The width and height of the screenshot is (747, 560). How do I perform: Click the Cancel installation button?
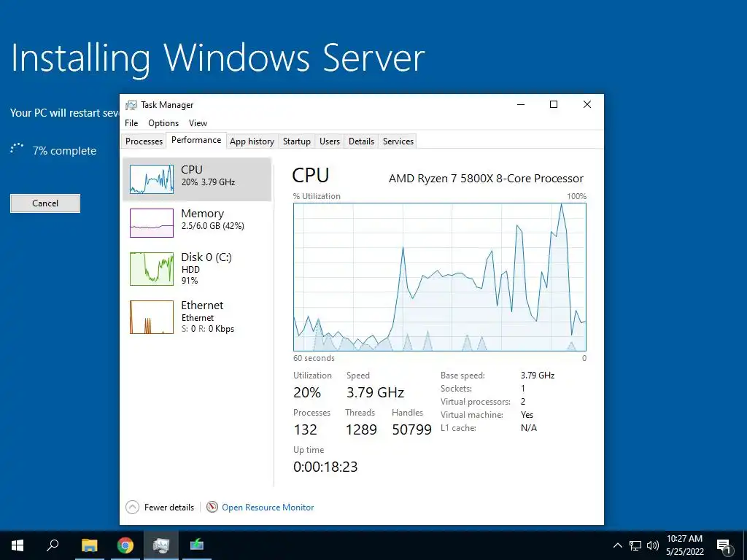coord(45,203)
